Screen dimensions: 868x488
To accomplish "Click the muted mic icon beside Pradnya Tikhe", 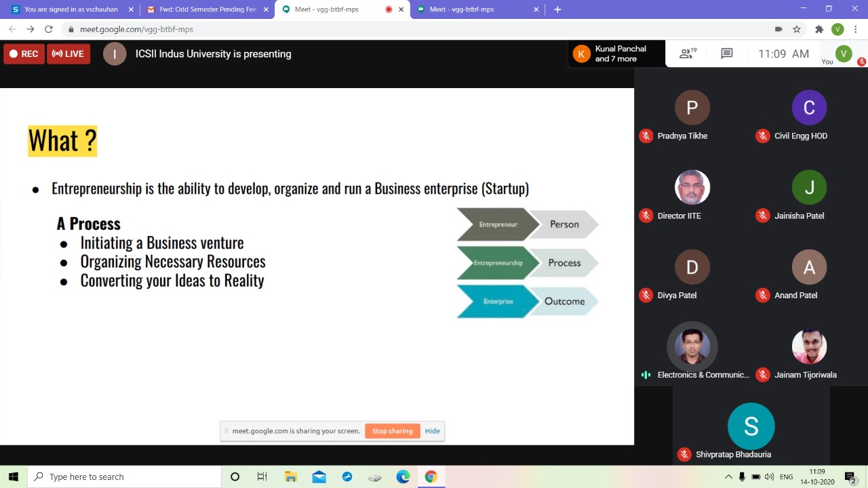I will pos(646,136).
